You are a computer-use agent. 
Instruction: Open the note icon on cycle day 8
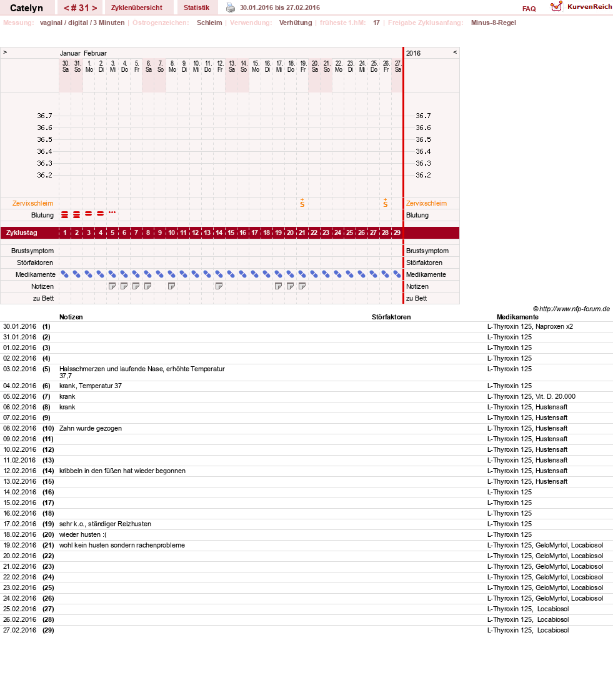coord(147,286)
